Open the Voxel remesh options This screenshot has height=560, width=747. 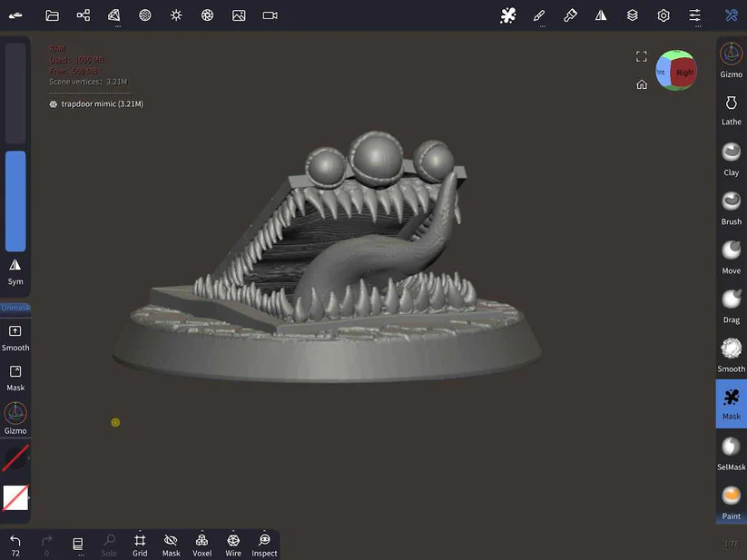(202, 545)
